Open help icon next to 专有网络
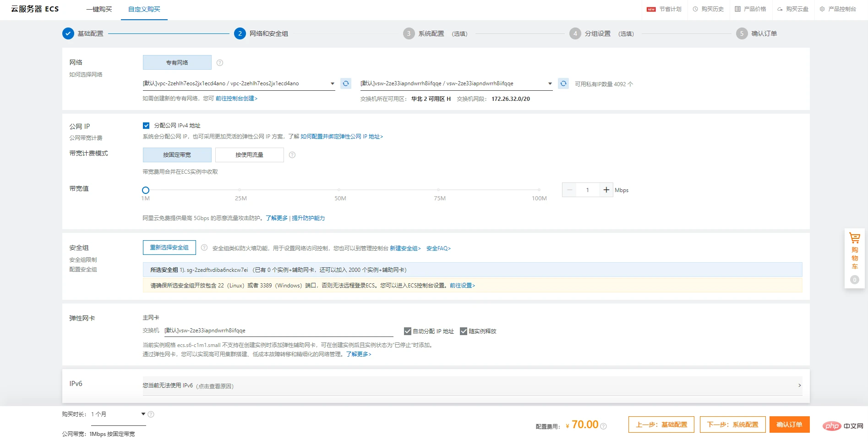 coord(220,63)
